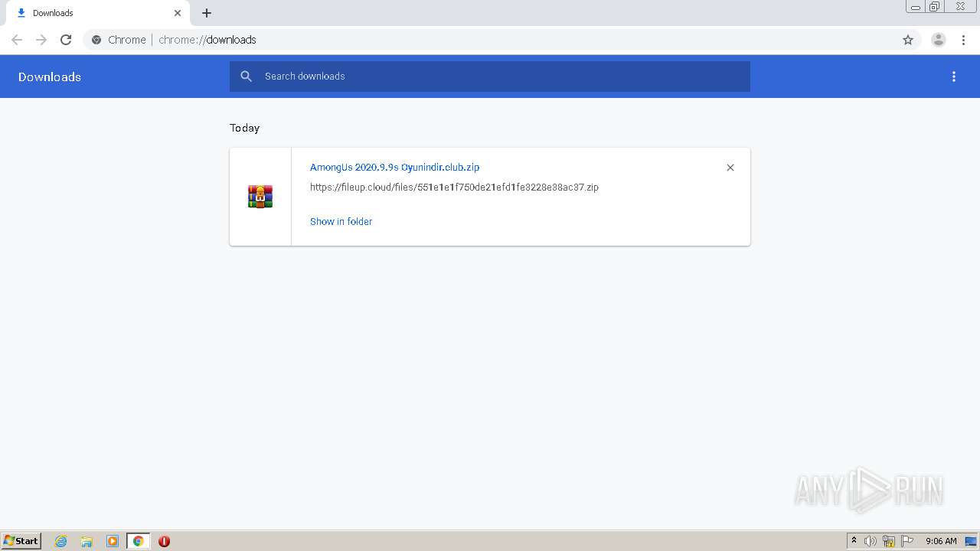The image size is (980, 551).
Task: Launch Internet Explorer from taskbar
Action: (x=61, y=541)
